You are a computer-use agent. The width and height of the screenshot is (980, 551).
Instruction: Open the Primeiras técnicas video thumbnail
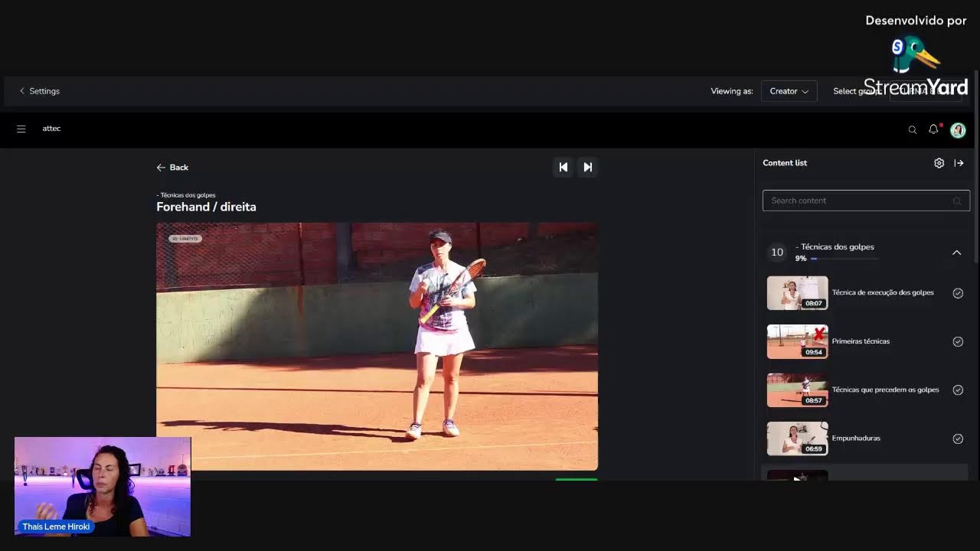797,341
